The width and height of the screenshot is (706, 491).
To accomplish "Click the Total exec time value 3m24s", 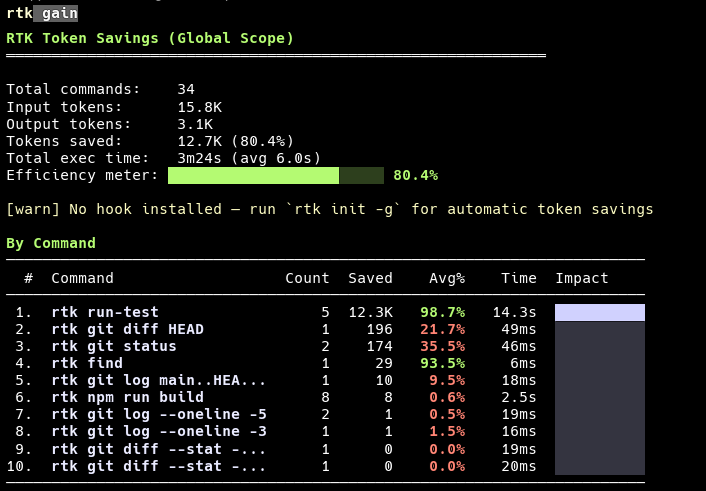I will (199, 159).
